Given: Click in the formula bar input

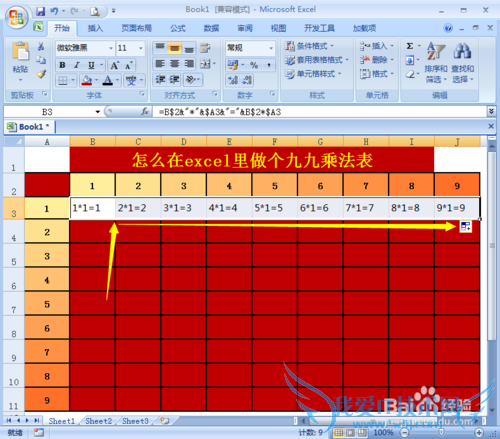Looking at the screenshot, I should (x=319, y=112).
